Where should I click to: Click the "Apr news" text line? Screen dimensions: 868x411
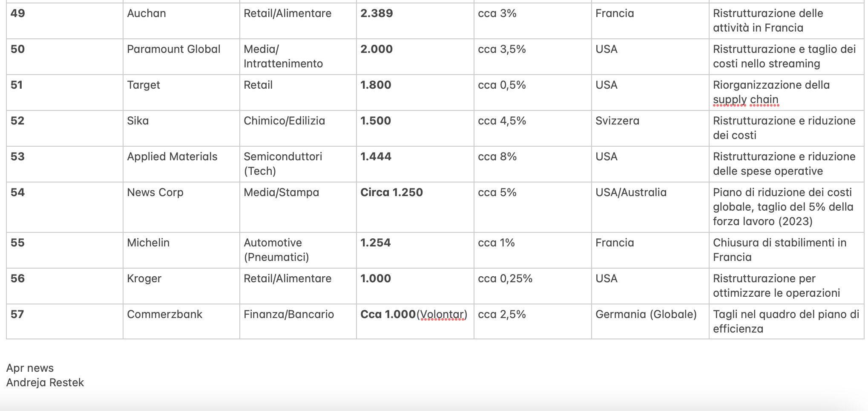(30, 368)
